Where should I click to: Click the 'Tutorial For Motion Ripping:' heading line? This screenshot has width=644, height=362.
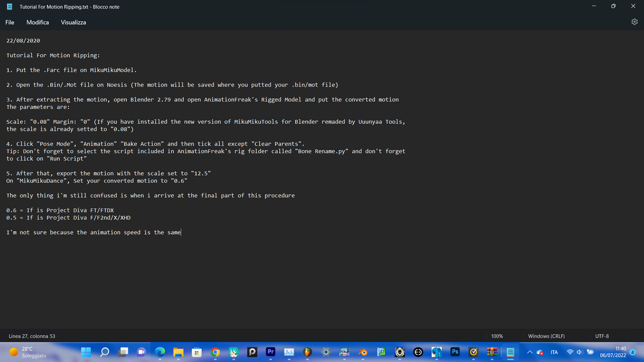pyautogui.click(x=53, y=55)
